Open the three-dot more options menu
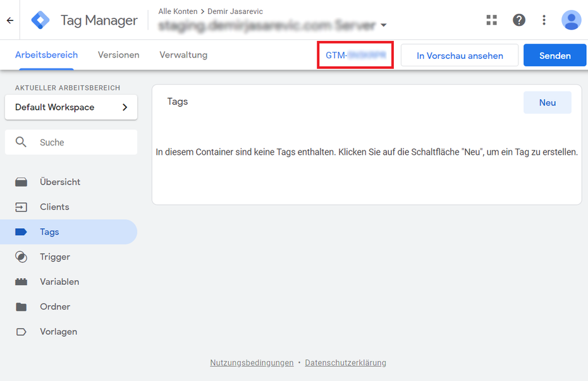The image size is (588, 381). [x=544, y=20]
